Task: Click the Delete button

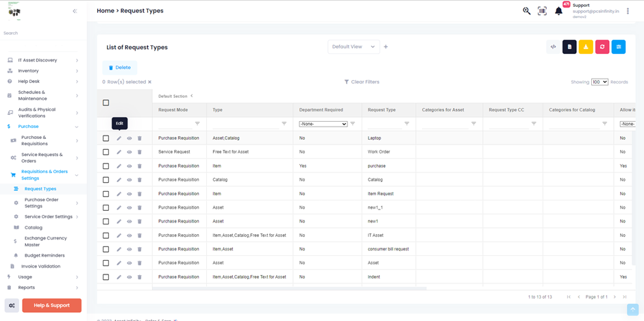Action: tap(119, 67)
